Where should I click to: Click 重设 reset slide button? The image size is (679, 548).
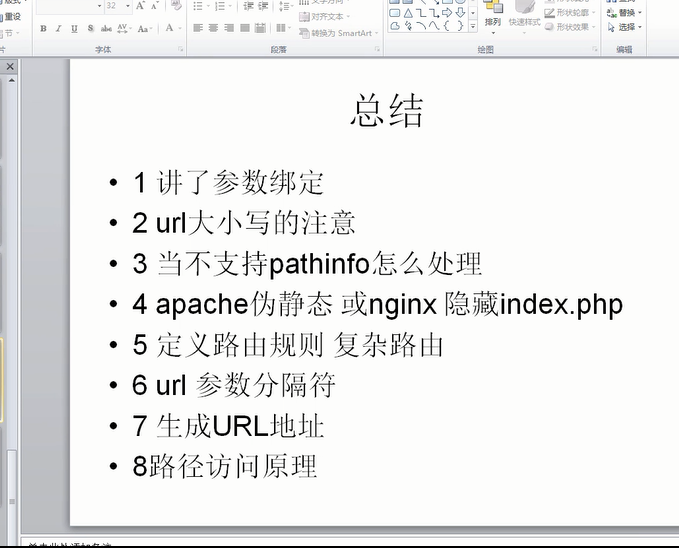point(11,17)
